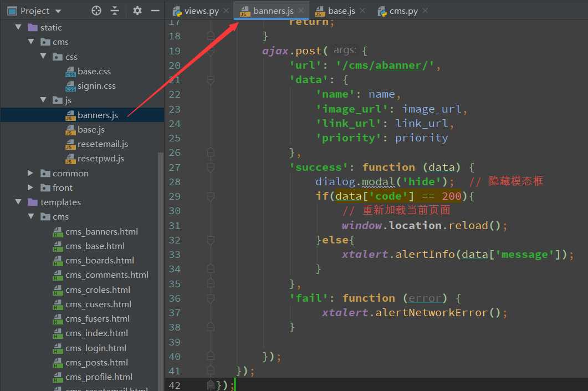This screenshot has width=588, height=391.
Task: Open Project panel settings gear
Action: pos(137,11)
